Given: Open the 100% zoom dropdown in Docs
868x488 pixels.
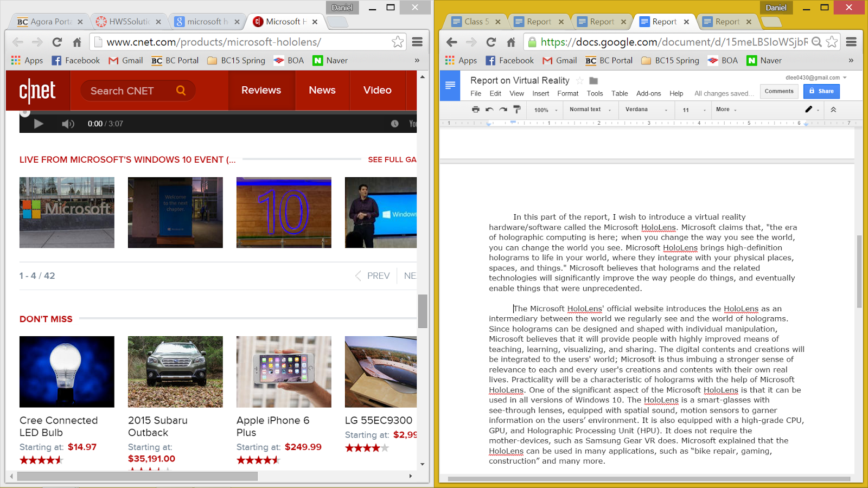Looking at the screenshot, I should click(x=546, y=110).
